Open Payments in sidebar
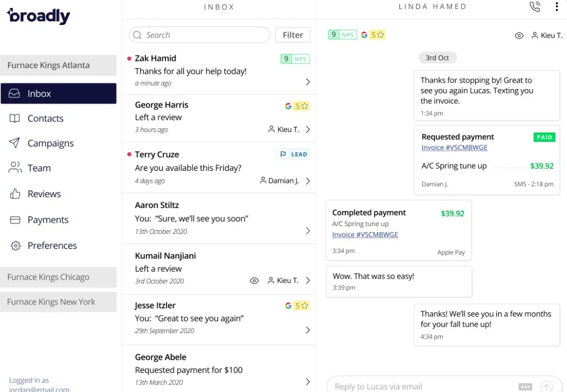This screenshot has height=392, width=567. pyautogui.click(x=48, y=220)
